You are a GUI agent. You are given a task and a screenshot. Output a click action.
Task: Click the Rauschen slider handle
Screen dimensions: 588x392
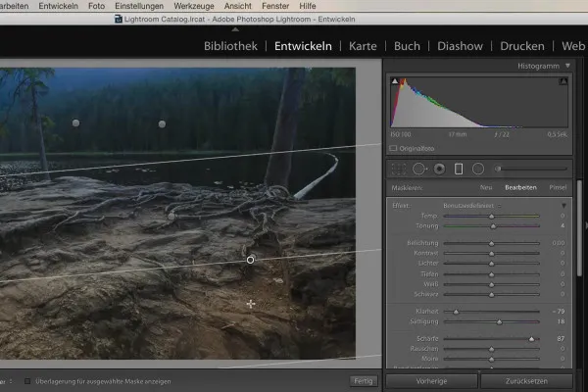point(492,349)
